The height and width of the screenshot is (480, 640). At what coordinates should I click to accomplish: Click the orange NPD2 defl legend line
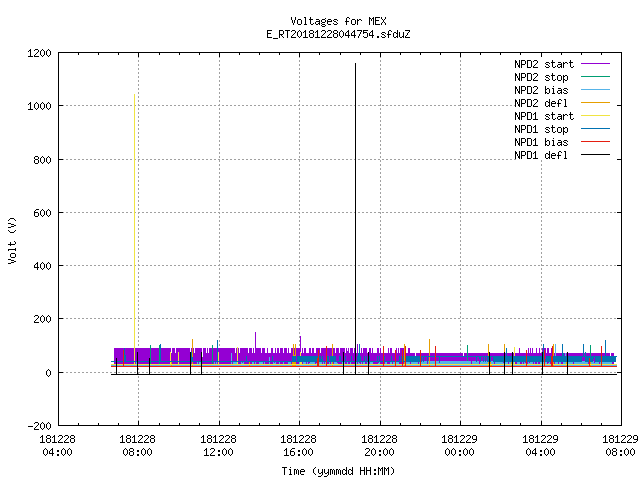(x=596, y=103)
